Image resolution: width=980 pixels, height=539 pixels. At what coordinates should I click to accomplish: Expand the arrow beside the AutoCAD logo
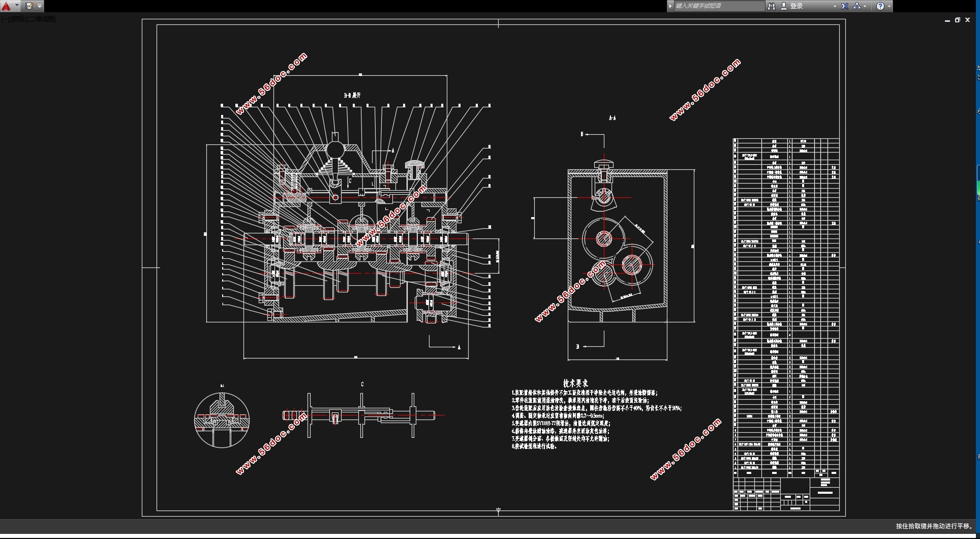[x=17, y=6]
